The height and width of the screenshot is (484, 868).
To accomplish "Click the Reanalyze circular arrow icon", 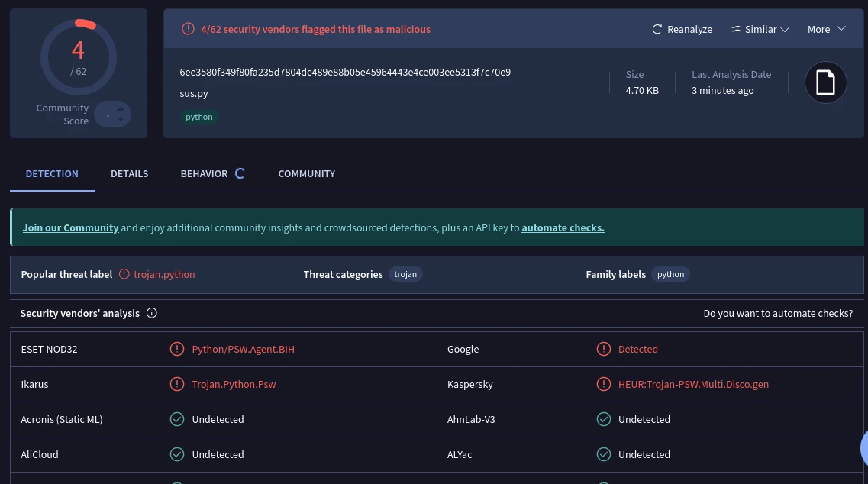I will pyautogui.click(x=657, y=29).
